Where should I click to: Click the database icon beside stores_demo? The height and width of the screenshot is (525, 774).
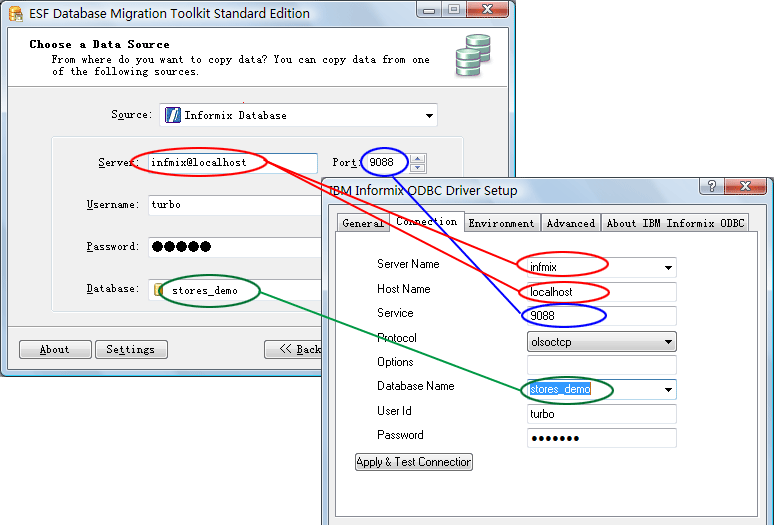(x=159, y=290)
